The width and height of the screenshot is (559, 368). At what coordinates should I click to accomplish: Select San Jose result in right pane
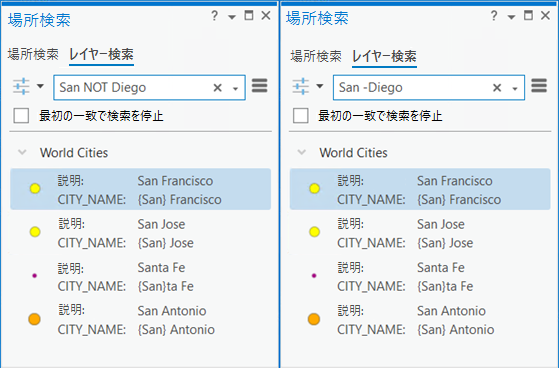coord(420,233)
